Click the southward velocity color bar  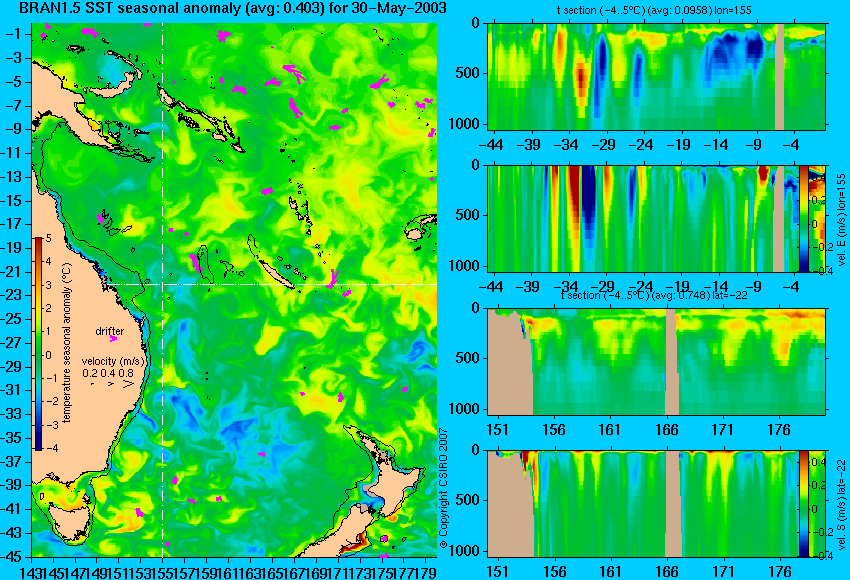803,504
